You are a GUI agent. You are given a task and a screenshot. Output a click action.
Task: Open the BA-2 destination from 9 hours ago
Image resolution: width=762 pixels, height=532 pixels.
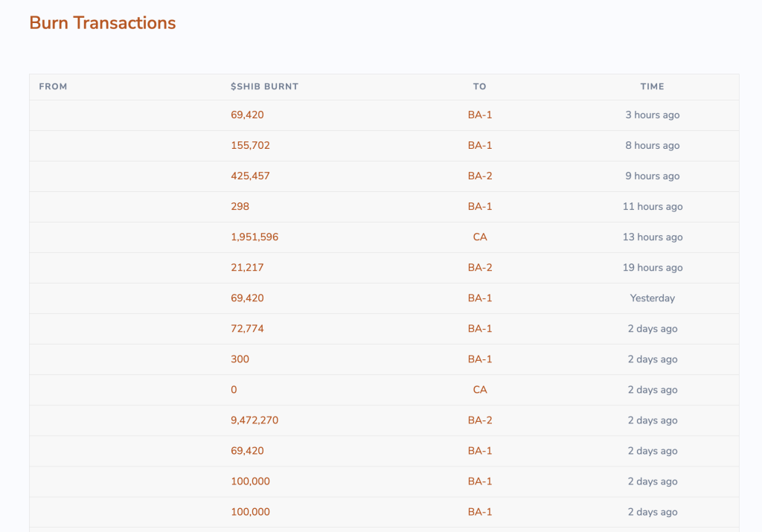click(480, 176)
